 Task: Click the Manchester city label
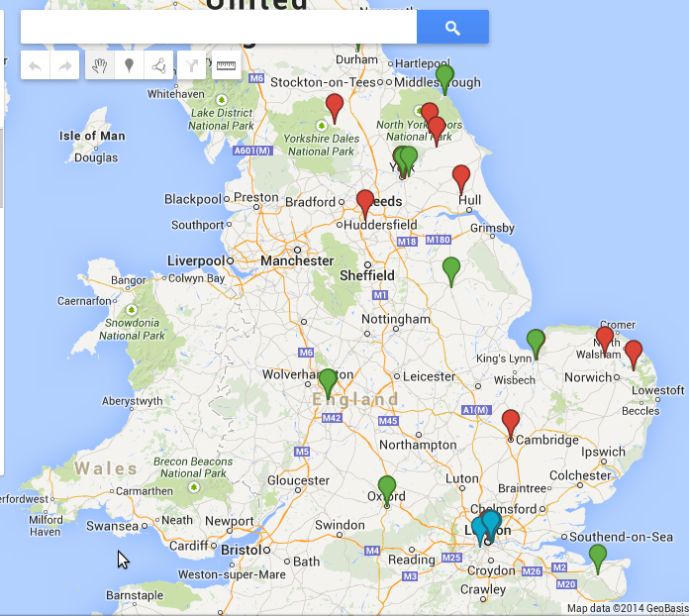point(297,260)
